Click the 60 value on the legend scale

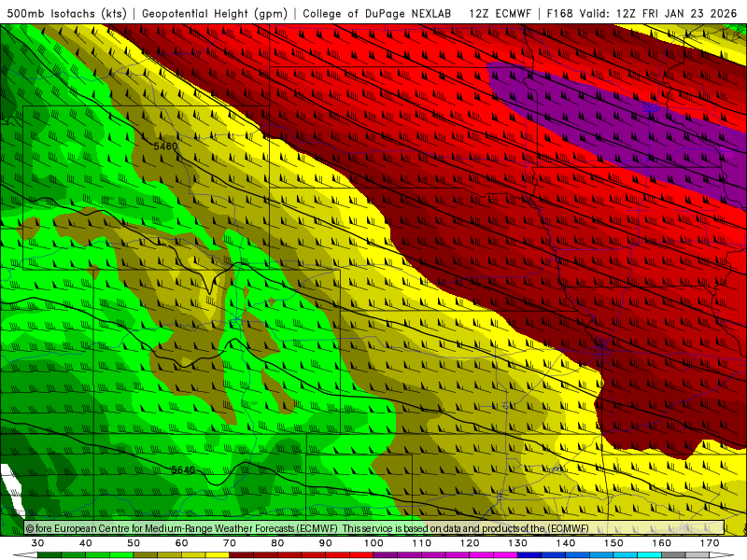pyautogui.click(x=181, y=543)
